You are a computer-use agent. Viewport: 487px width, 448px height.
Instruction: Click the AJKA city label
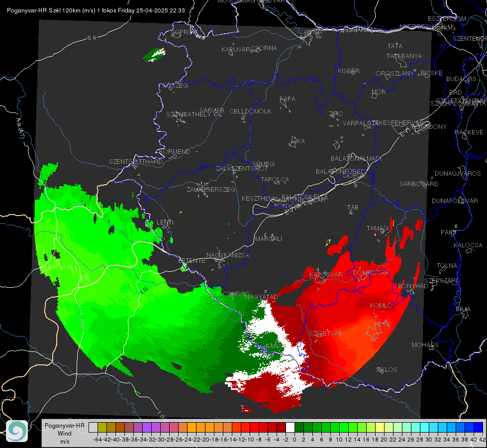coord(297,141)
